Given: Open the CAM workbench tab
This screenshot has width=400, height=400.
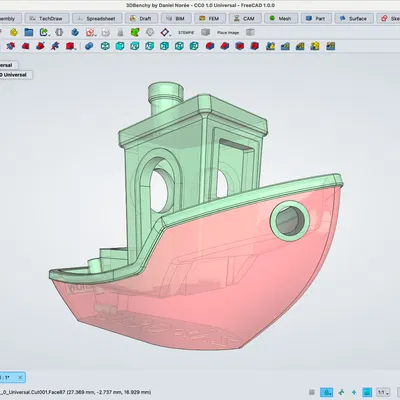Looking at the screenshot, I should click(245, 18).
